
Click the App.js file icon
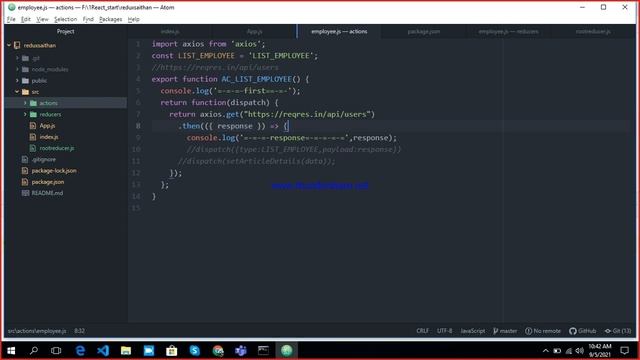point(33,126)
